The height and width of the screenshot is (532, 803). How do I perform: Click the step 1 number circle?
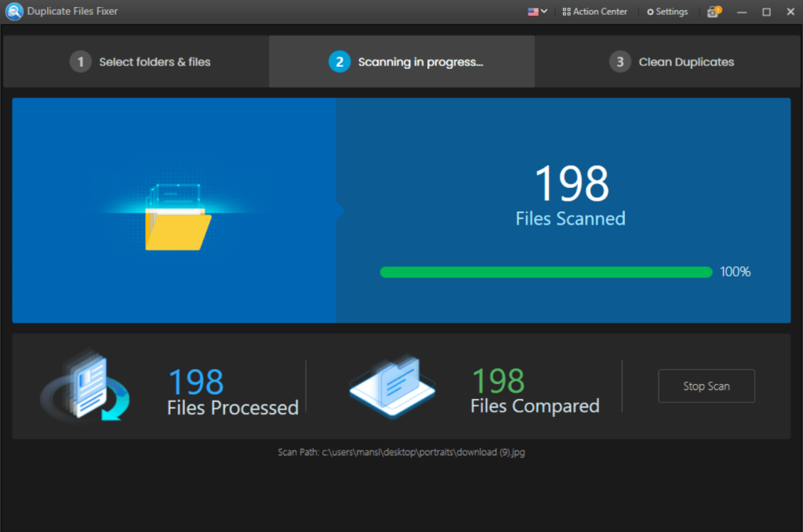[x=81, y=62]
